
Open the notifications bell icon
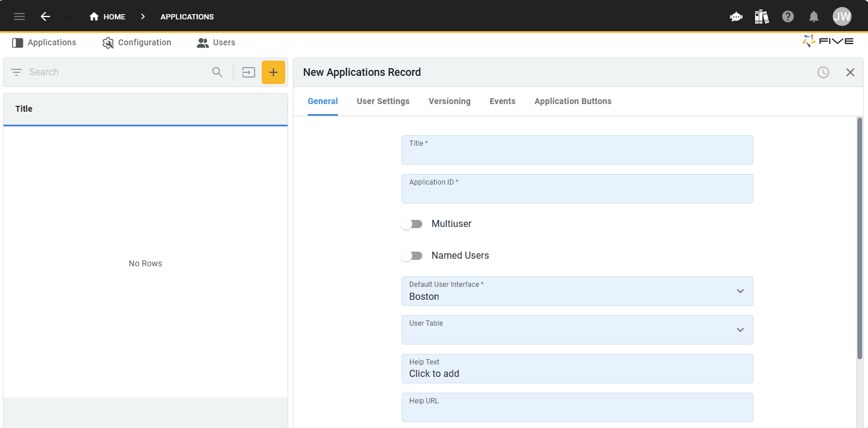click(814, 16)
